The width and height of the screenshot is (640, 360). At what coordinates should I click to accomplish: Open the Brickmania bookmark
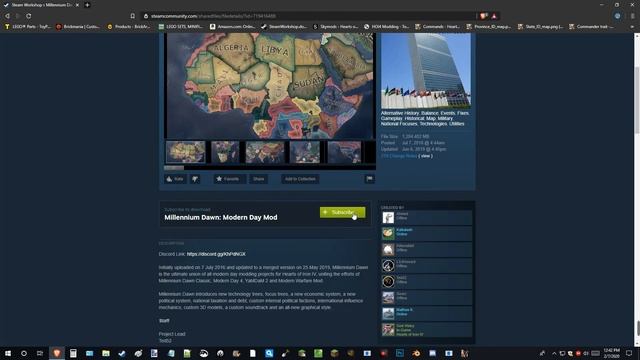point(78,27)
